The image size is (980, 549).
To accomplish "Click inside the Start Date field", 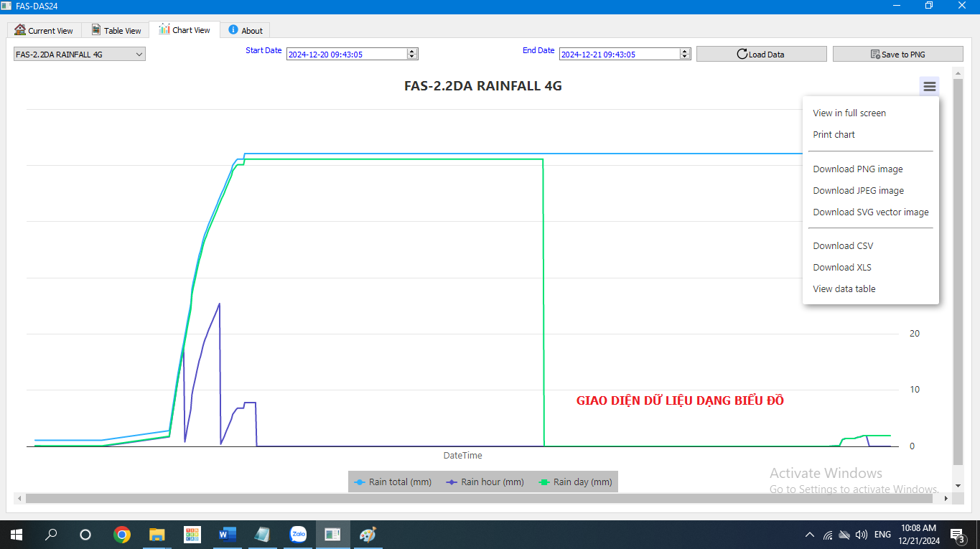I will pyautogui.click(x=346, y=54).
